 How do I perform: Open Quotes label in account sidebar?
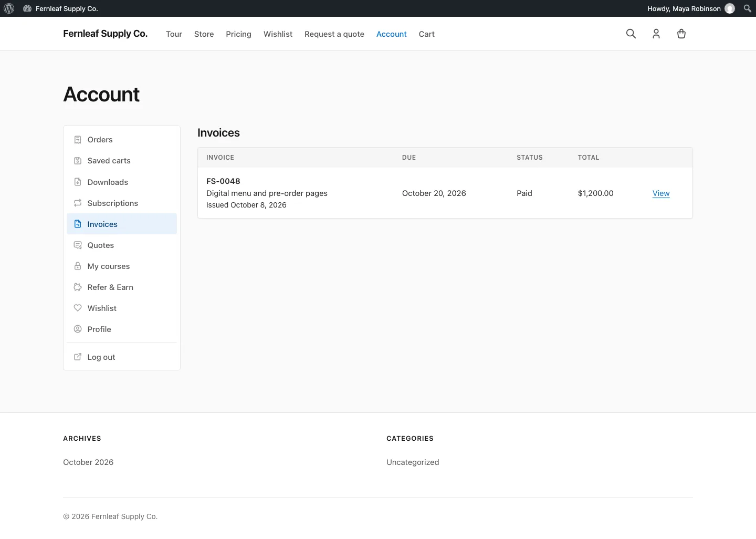101,245
